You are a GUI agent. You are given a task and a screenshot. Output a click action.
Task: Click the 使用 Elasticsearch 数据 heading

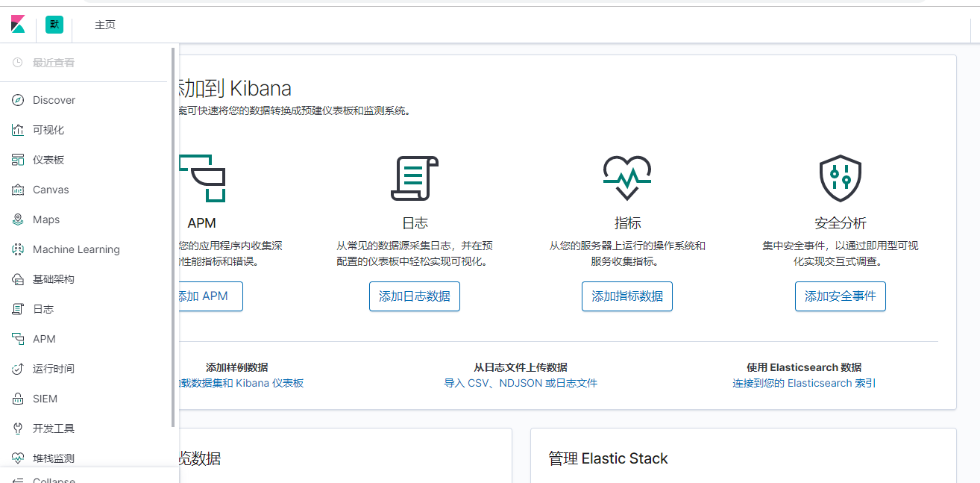point(804,367)
